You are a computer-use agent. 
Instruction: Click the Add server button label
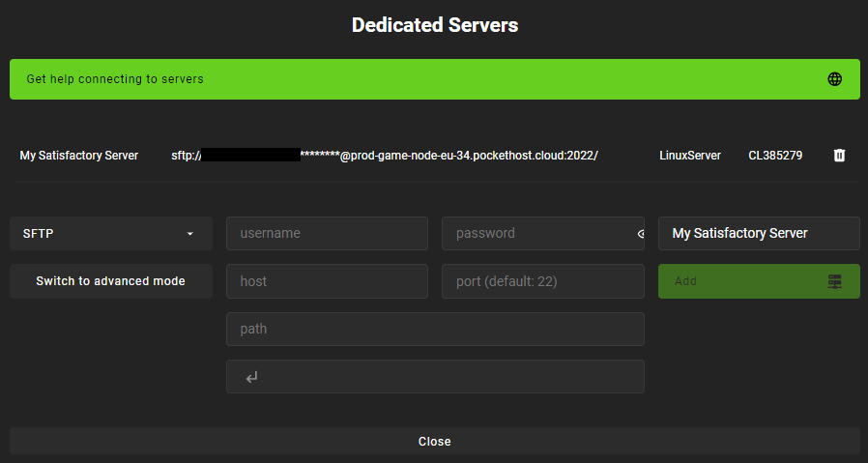point(685,281)
